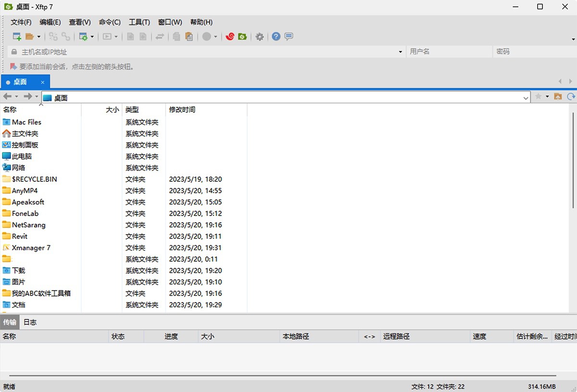Click the blue Help question mark icon
This screenshot has width=577, height=392.
pyautogui.click(x=276, y=37)
